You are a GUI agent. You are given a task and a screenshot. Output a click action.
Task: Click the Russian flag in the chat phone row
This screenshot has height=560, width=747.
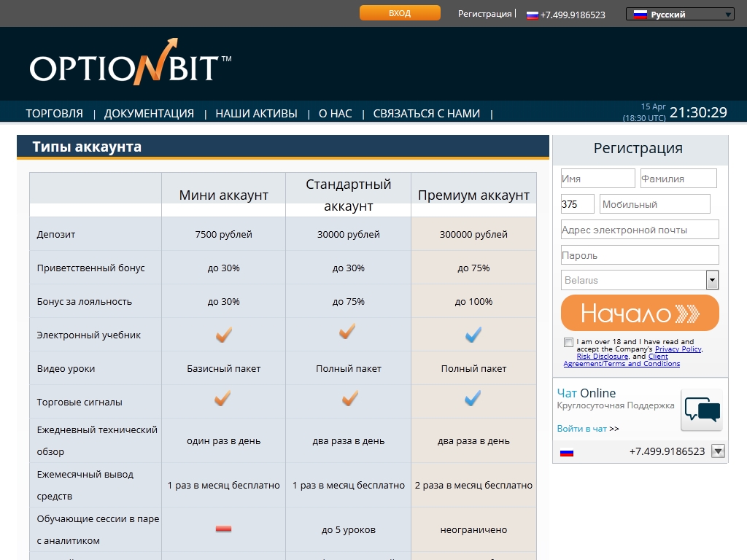[567, 452]
